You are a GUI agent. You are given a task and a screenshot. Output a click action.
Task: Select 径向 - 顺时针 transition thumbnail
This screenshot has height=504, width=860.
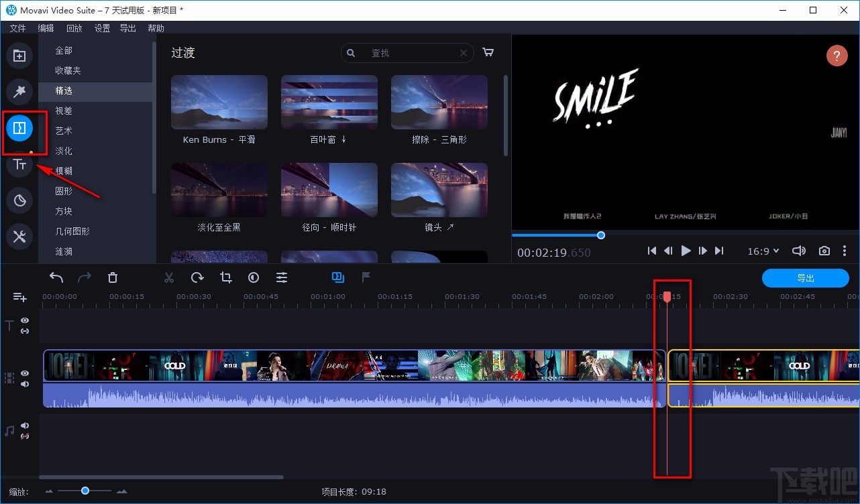(329, 190)
